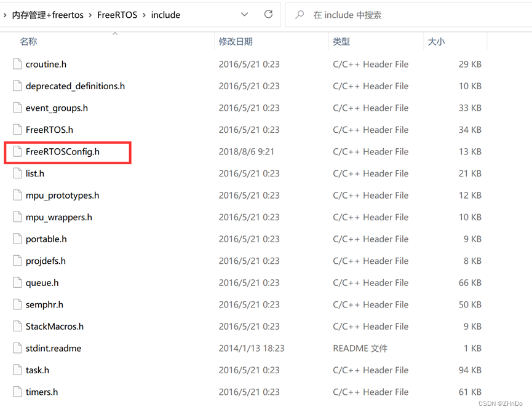Select the stdint.readme file name

54,348
